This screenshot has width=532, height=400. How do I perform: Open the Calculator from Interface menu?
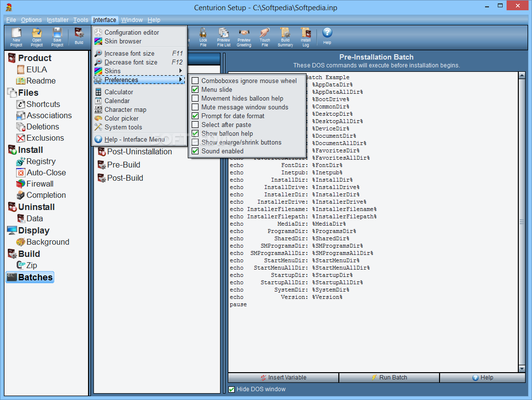point(140,92)
